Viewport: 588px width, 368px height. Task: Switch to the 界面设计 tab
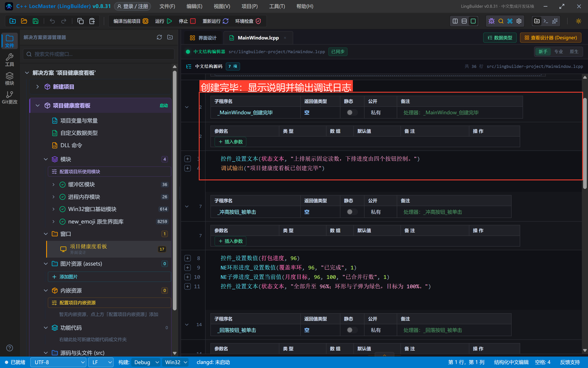point(203,38)
